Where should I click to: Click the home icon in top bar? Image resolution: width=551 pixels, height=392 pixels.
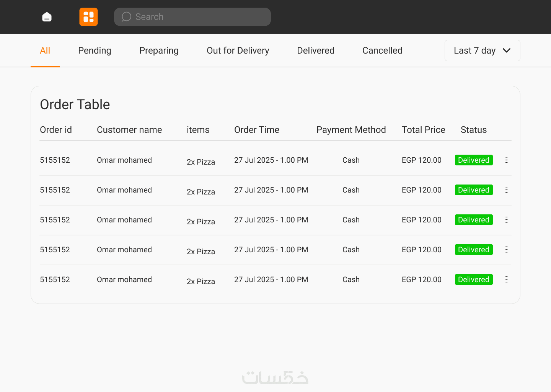click(x=47, y=17)
